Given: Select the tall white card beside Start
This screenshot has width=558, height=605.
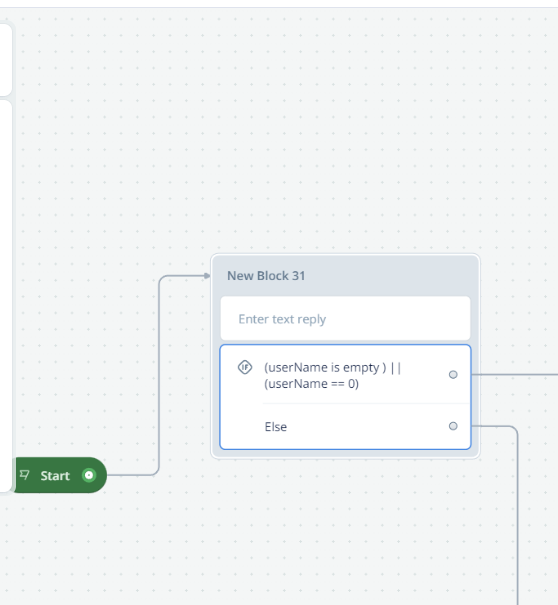Looking at the screenshot, I should pos(6,296).
